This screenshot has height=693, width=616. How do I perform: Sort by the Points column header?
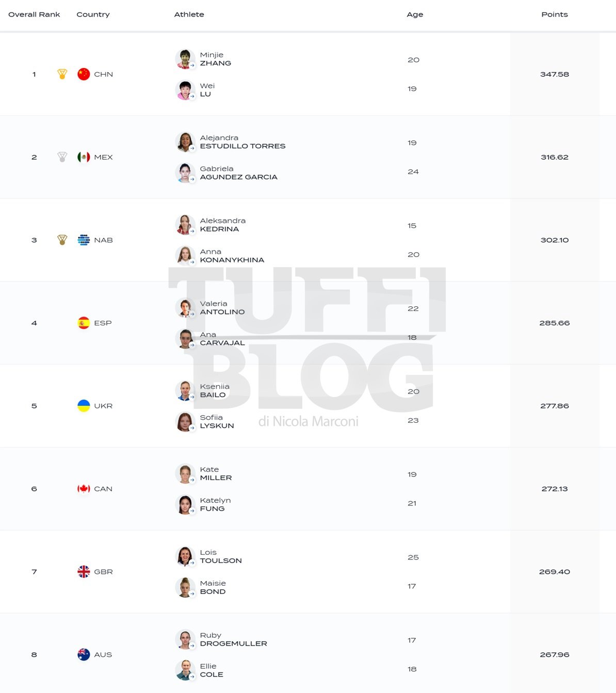click(555, 14)
